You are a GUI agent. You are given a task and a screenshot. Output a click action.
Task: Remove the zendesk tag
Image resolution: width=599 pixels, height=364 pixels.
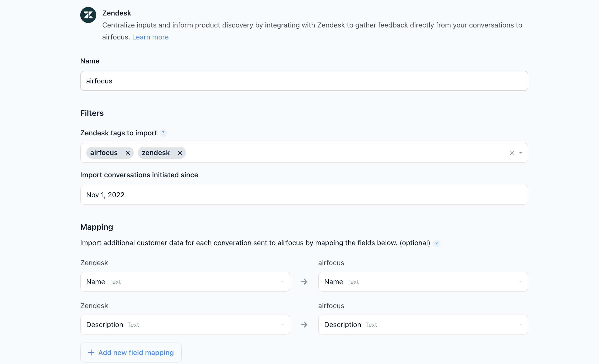click(x=180, y=153)
